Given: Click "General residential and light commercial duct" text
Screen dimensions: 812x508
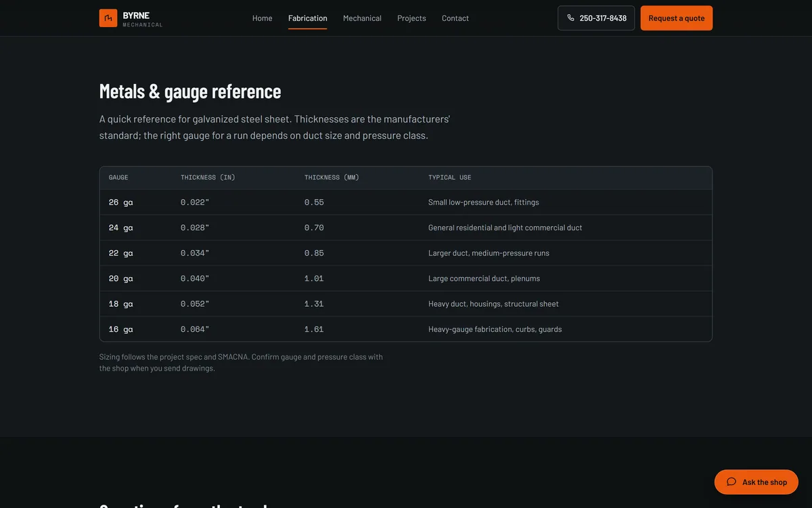Looking at the screenshot, I should click(x=505, y=228).
